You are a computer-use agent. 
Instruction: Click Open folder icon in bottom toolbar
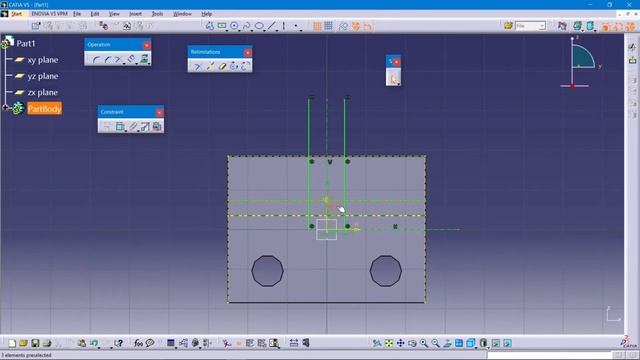[x=23, y=343]
